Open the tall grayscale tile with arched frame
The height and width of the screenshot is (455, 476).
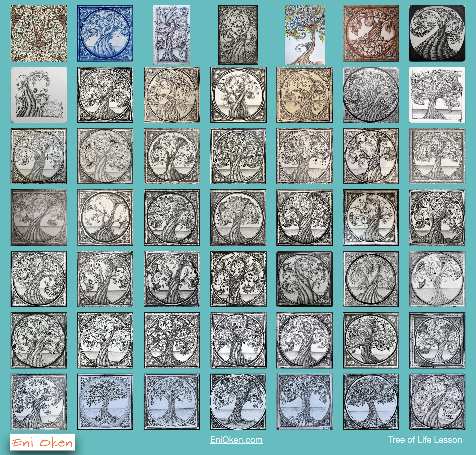(x=238, y=35)
